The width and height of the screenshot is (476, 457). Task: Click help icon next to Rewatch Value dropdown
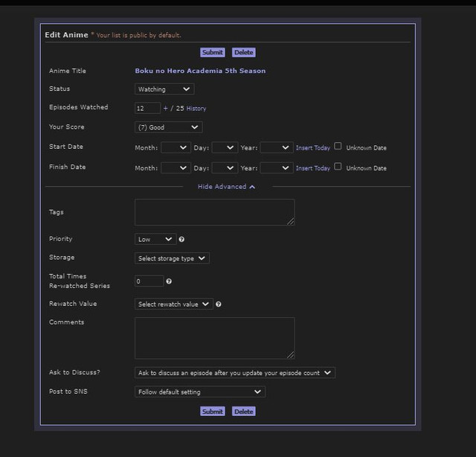[x=218, y=304]
